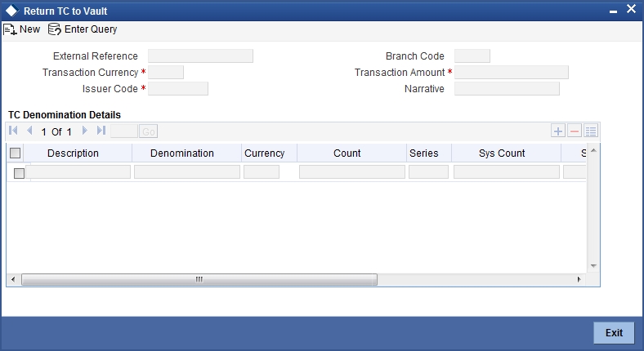
Task: Tick the first denomination row checkbox
Action: [19, 173]
